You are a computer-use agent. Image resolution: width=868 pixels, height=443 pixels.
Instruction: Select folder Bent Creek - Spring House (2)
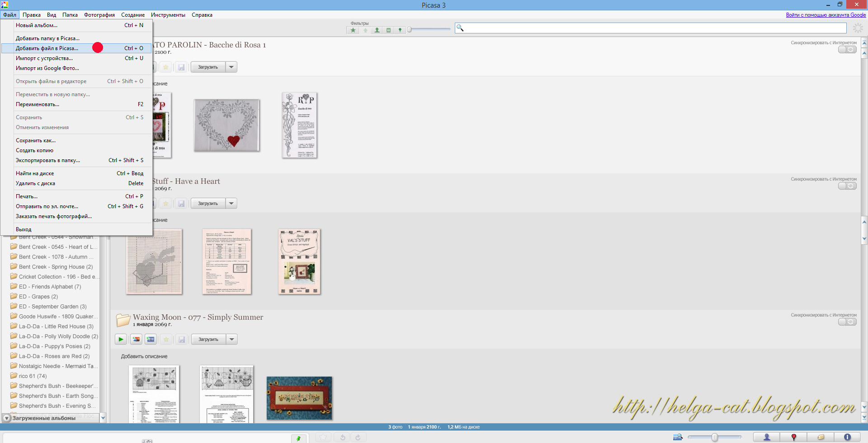(56, 267)
